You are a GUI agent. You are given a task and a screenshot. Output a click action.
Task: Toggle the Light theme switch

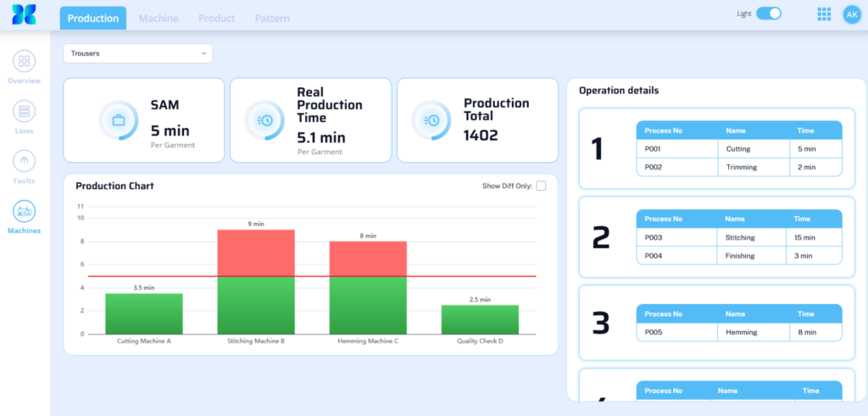768,14
